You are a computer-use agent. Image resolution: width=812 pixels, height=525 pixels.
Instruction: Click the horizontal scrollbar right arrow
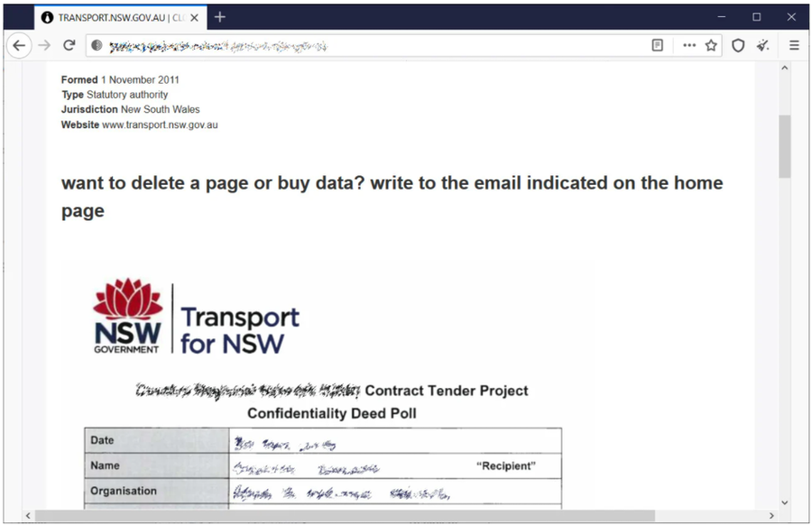click(x=771, y=516)
